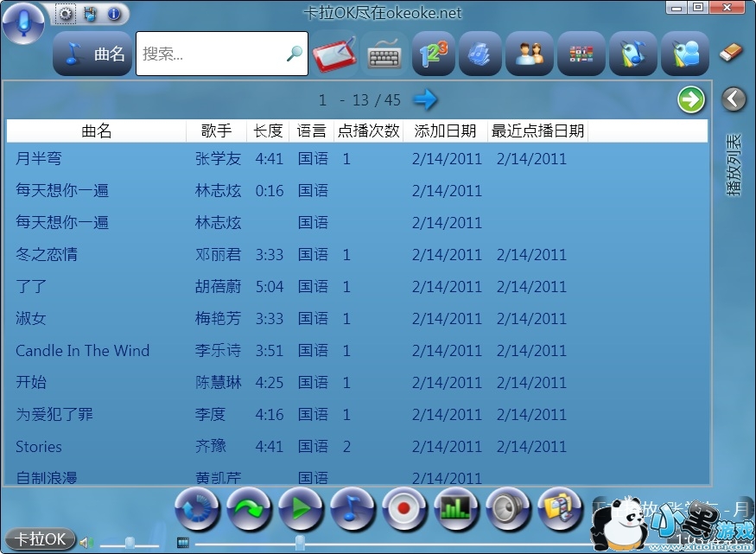Screen dimensions: 756x554
Task: Sort by 添加日期 column header
Action: click(x=445, y=131)
